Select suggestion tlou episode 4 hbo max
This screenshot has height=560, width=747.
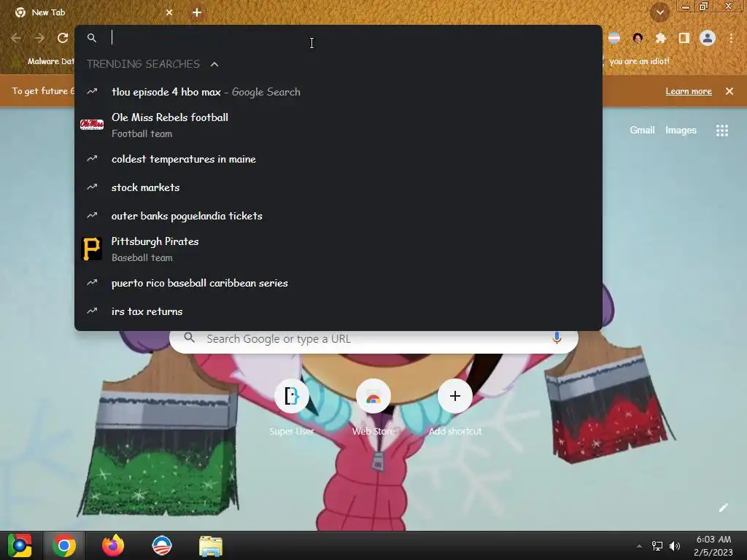click(338, 92)
